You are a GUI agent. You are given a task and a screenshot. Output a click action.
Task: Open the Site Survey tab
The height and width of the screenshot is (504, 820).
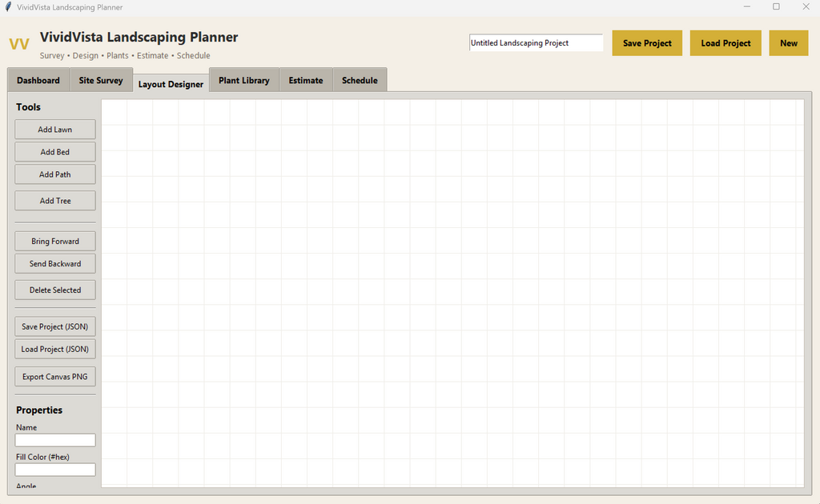click(x=101, y=80)
